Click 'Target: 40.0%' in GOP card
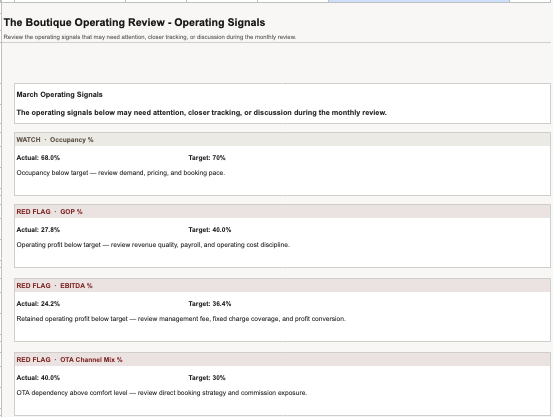The image size is (553, 417). point(209,230)
